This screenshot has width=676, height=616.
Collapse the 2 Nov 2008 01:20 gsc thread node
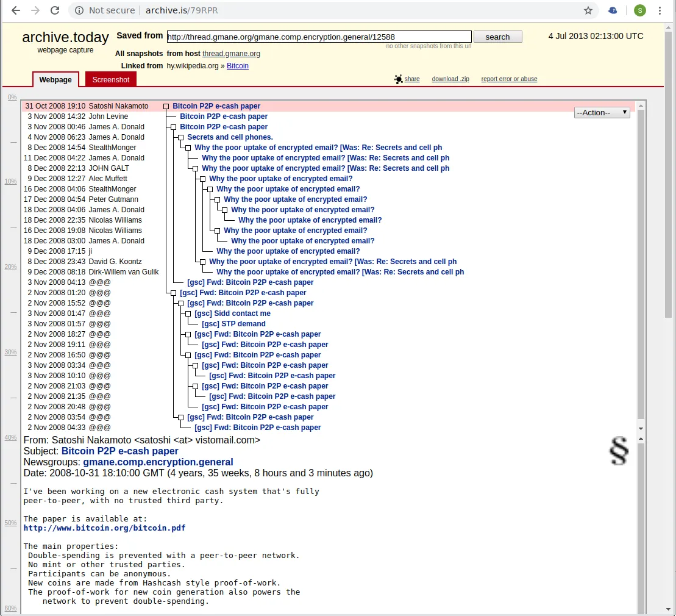click(173, 293)
